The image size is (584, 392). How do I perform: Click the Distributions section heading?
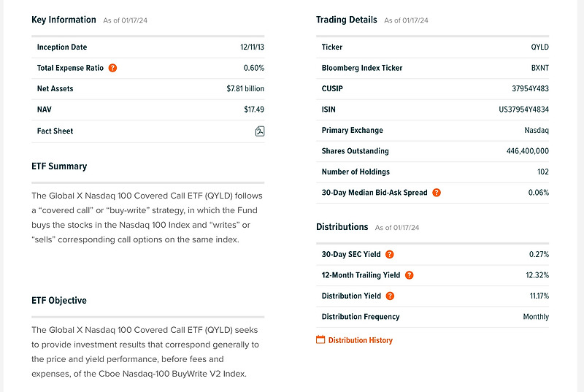[342, 227]
